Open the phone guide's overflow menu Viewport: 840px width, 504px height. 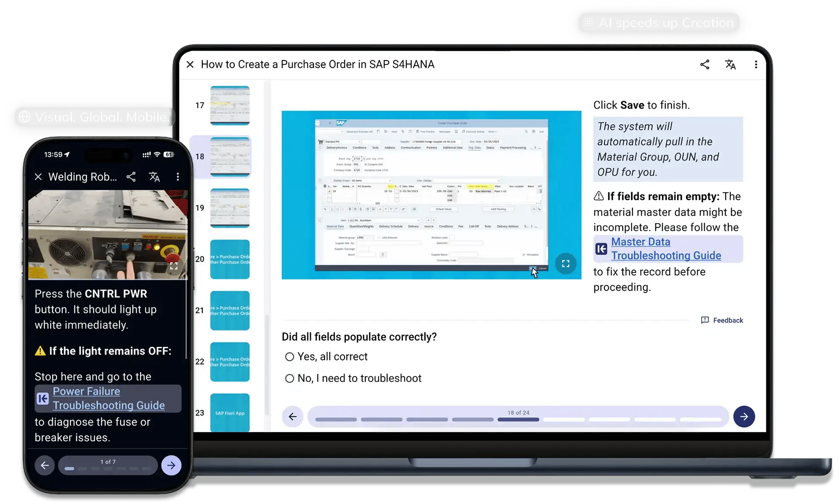pos(178,177)
